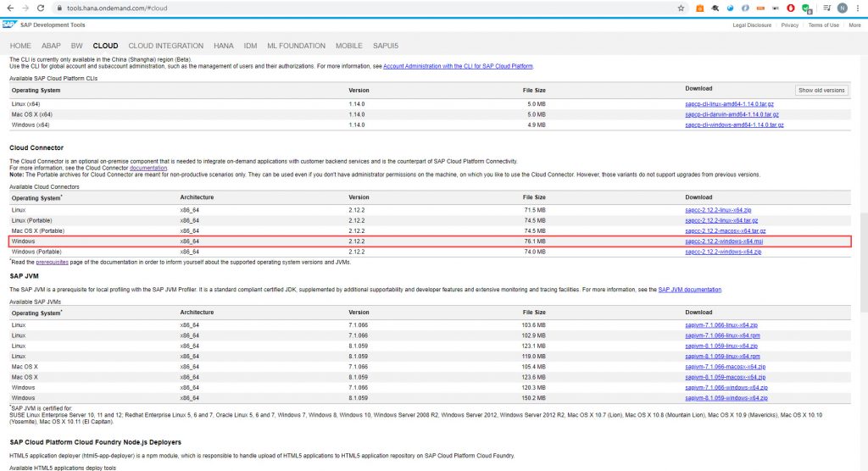Download sapcp-cli-darwin-amd64-1.14.0.tar.gz
868x471 pixels.
pyautogui.click(x=732, y=114)
